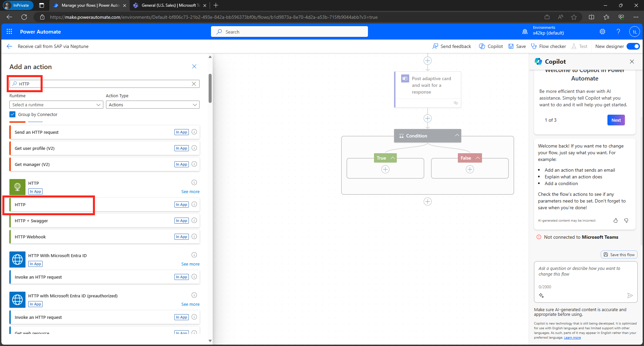Select the HTTP action
The width and height of the screenshot is (644, 346).
click(x=105, y=205)
